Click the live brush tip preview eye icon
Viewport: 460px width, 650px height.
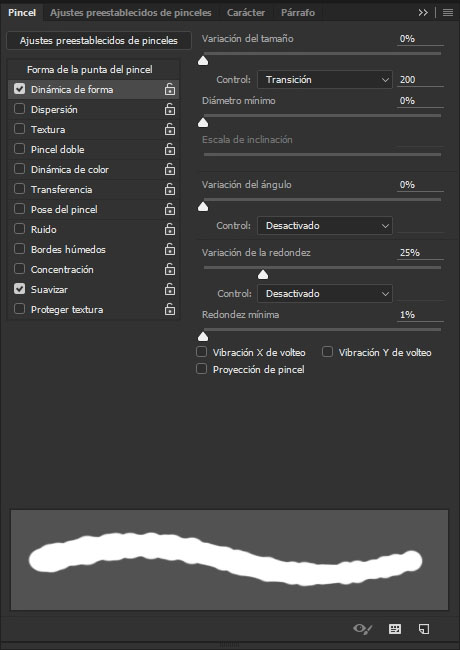coord(363,629)
